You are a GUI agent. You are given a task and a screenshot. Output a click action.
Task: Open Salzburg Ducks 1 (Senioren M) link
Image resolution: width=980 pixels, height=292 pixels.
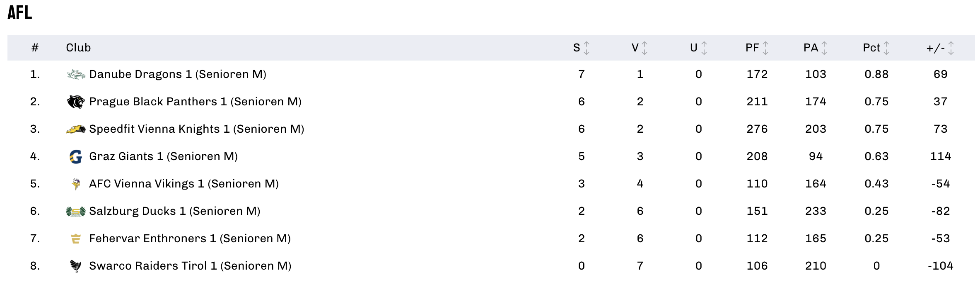175,211
